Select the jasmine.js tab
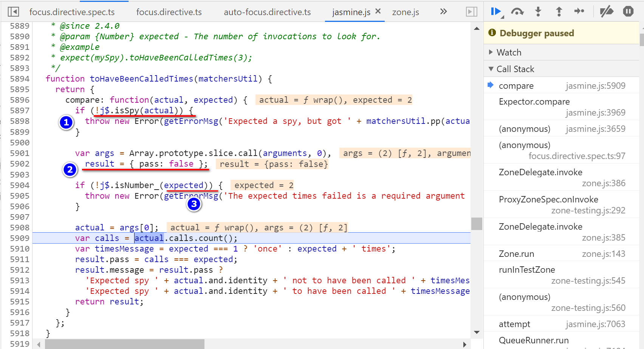The height and width of the screenshot is (349, 644). pyautogui.click(x=351, y=12)
